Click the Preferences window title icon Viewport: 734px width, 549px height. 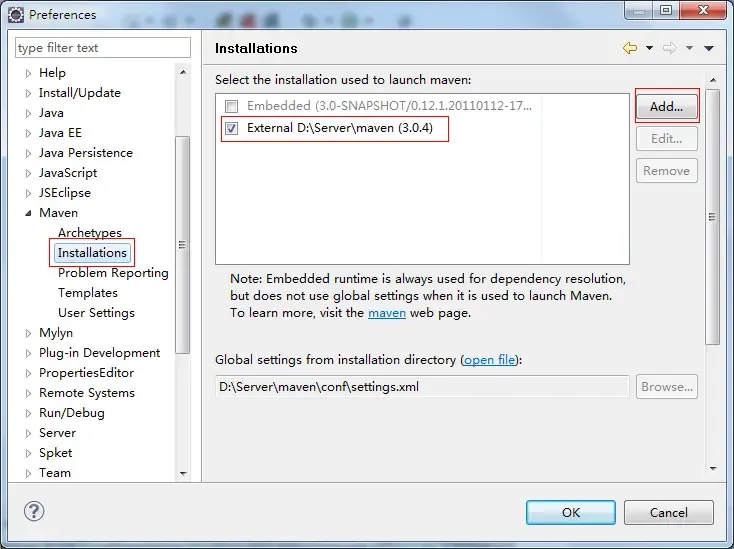(15, 15)
